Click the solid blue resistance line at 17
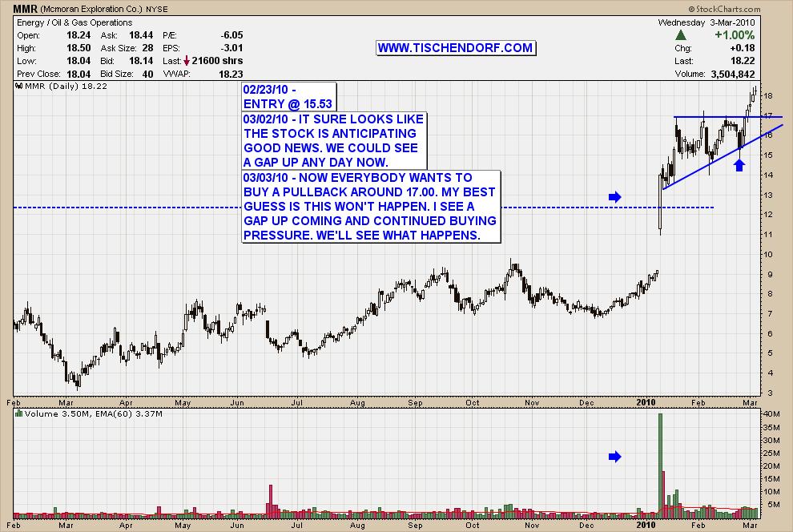The width and height of the screenshot is (793, 532). pos(721,117)
